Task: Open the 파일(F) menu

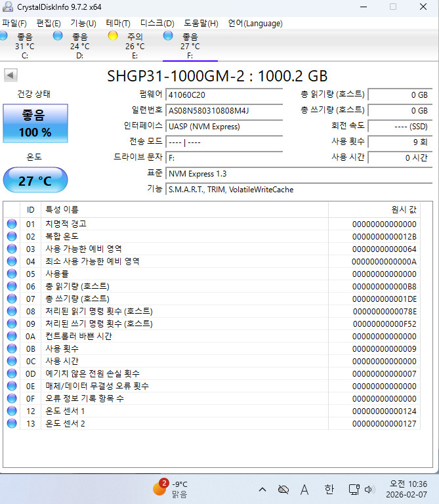Action: point(14,24)
